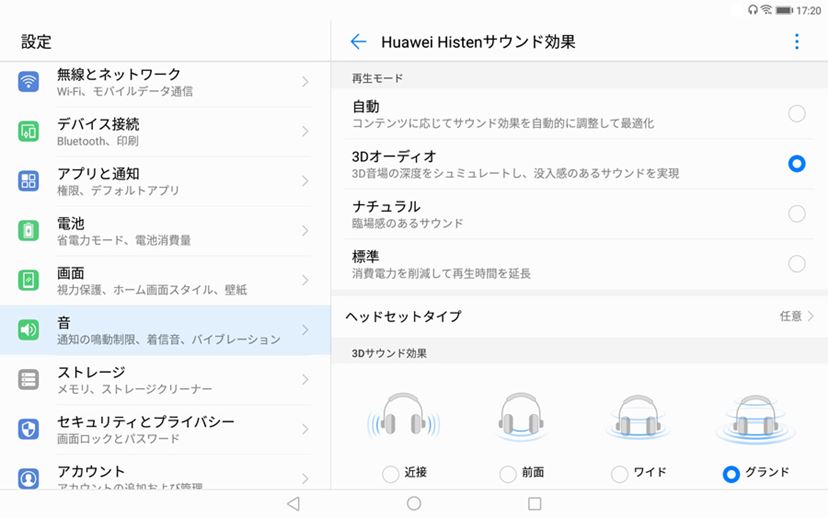Open the 電池 settings entry
The image size is (828, 518).
[x=165, y=231]
